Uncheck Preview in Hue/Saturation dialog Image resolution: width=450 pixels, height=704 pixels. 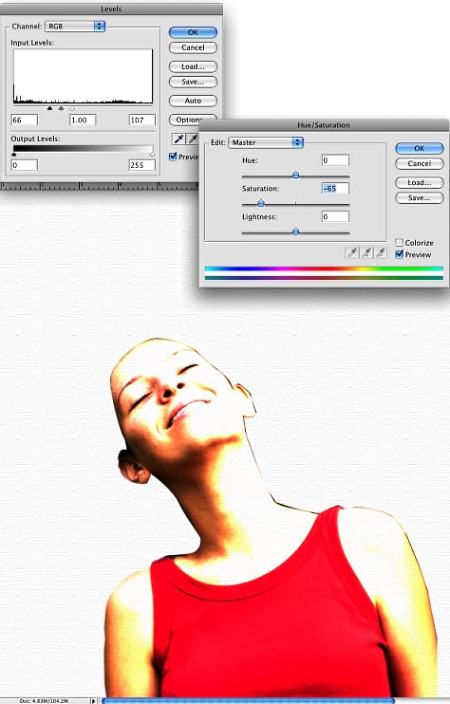point(399,255)
